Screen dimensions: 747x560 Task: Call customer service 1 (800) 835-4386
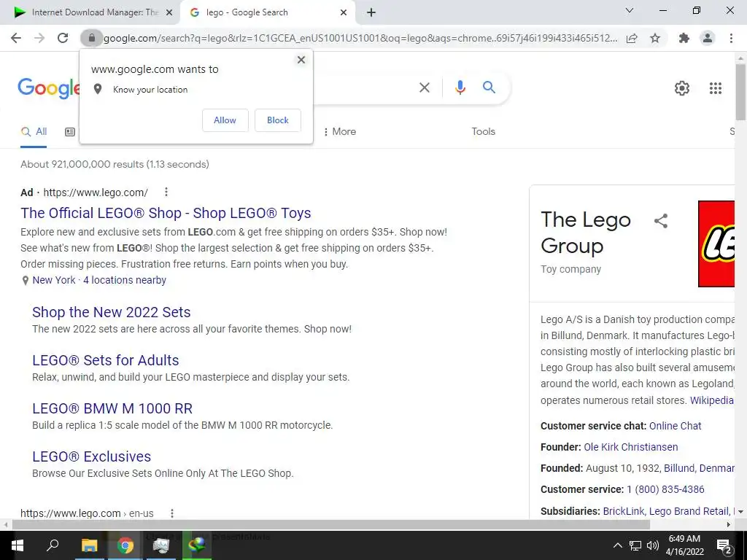point(665,489)
